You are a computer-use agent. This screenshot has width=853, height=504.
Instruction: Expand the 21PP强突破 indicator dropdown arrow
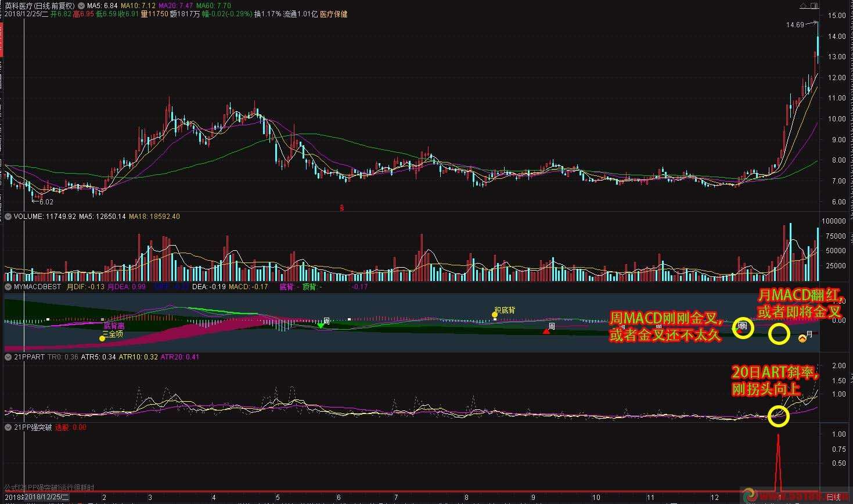click(x=8, y=427)
